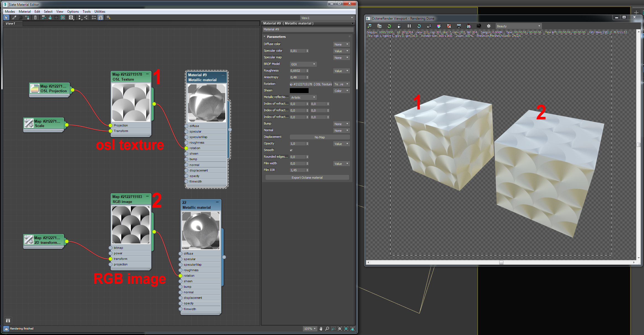Open the BRDF Model GGX dropdown

303,64
